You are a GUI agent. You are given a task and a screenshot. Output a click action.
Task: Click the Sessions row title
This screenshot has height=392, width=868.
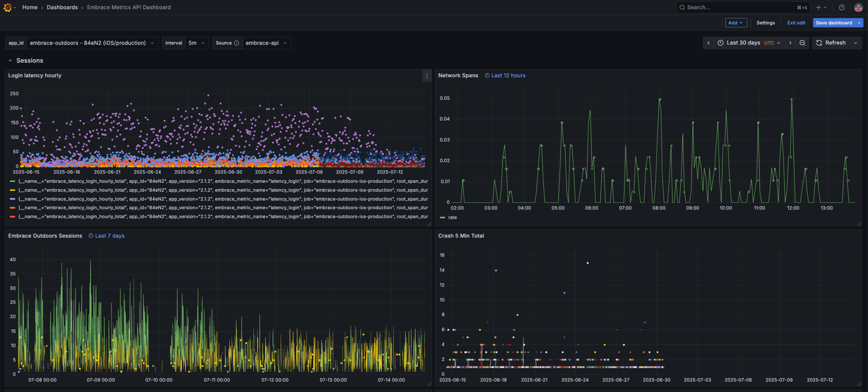pos(30,60)
